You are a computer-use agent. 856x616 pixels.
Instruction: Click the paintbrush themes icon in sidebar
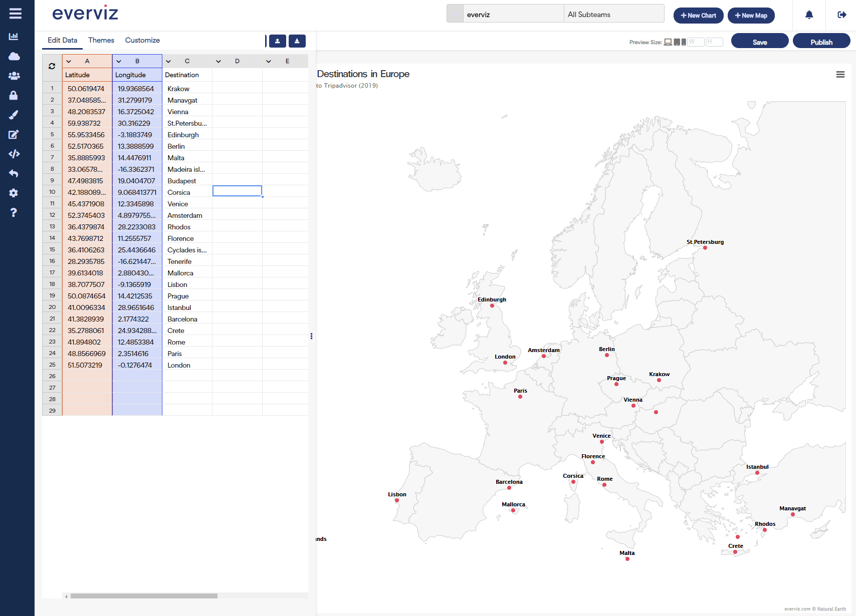14,115
